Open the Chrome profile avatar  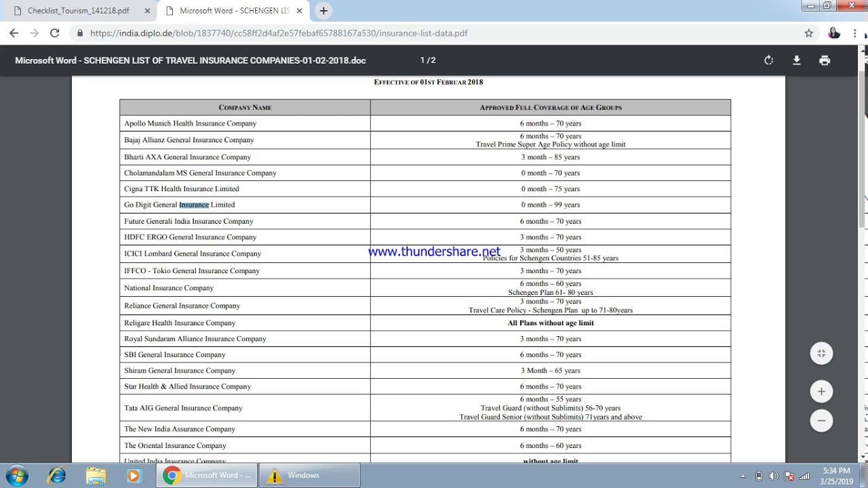tap(834, 33)
